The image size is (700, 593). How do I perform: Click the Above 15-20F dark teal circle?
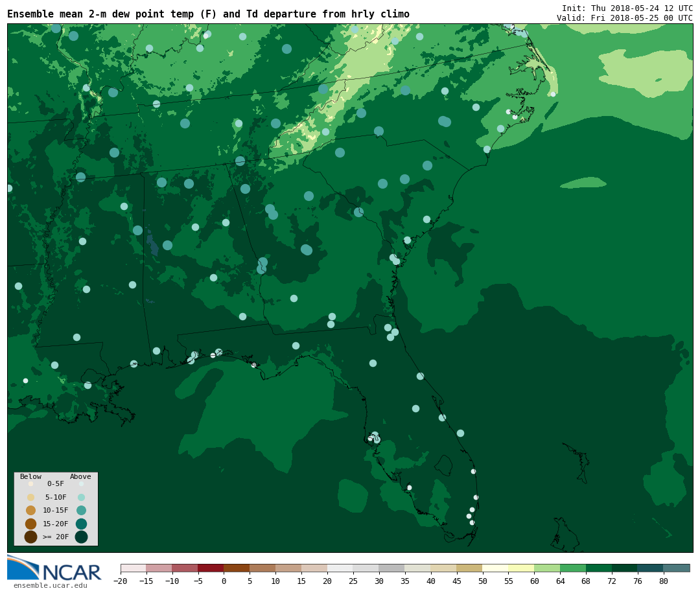[81, 524]
